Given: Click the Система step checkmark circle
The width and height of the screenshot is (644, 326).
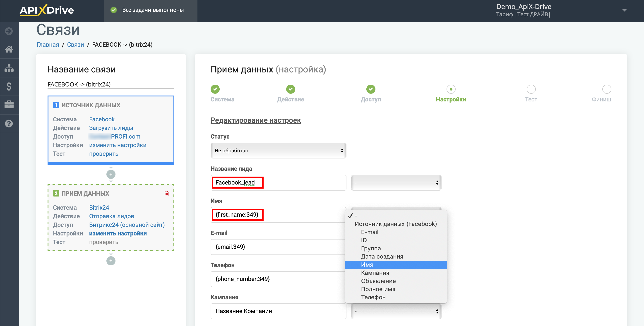Looking at the screenshot, I should pos(215,89).
